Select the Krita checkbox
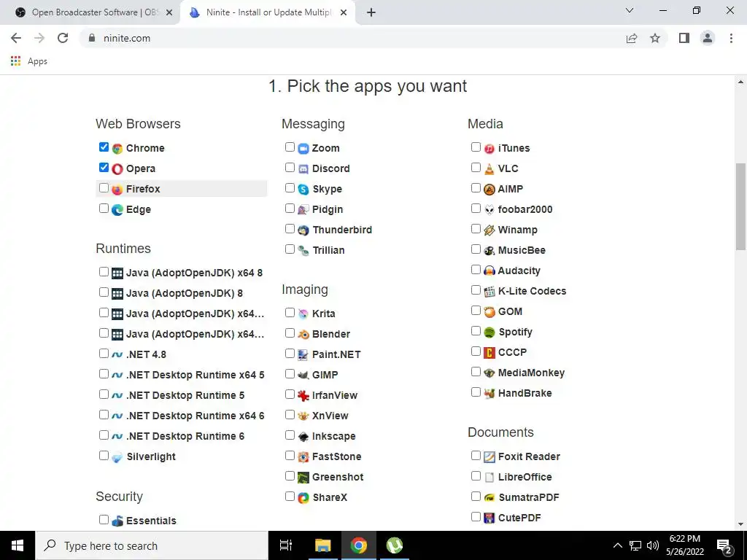Image resolution: width=747 pixels, height=560 pixels. pos(290,312)
